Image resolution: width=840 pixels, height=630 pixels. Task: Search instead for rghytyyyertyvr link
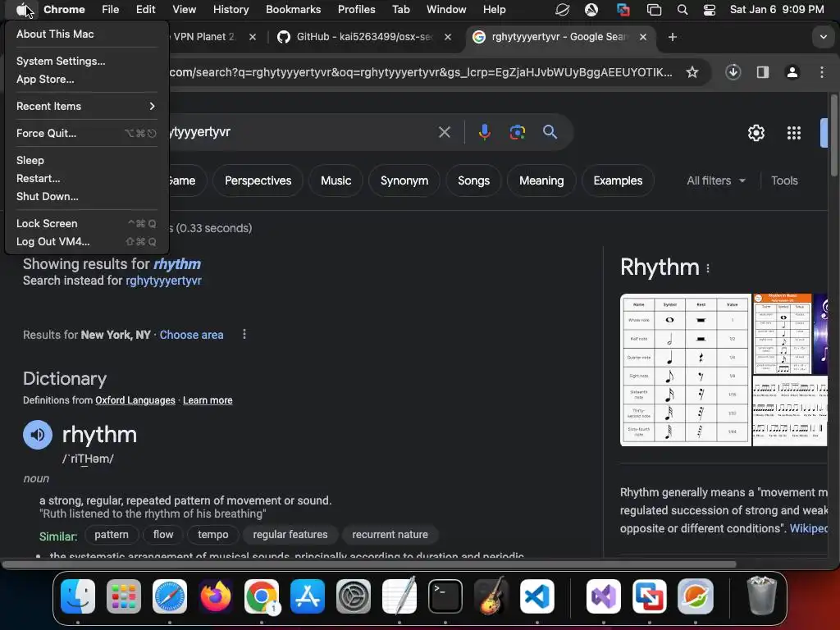[x=163, y=281]
